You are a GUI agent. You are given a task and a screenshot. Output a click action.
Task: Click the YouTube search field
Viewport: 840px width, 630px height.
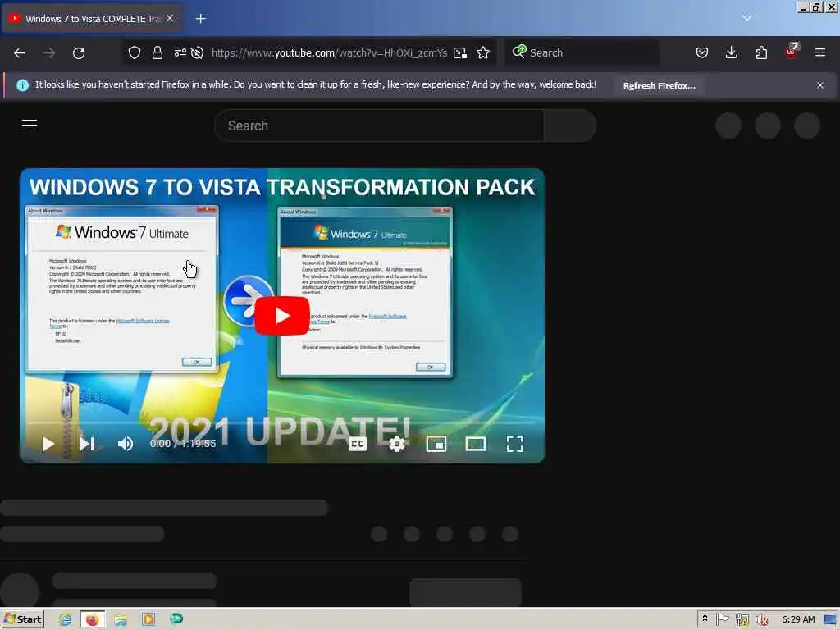tap(379, 126)
